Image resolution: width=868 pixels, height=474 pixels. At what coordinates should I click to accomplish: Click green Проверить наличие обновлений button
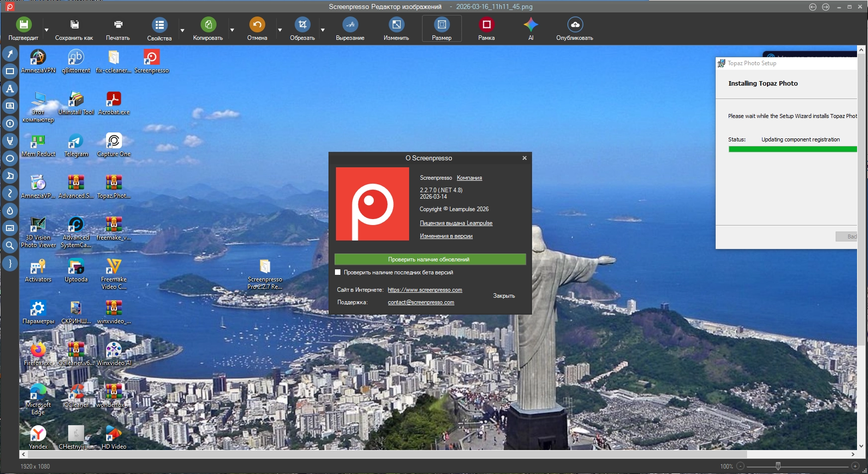click(x=430, y=259)
